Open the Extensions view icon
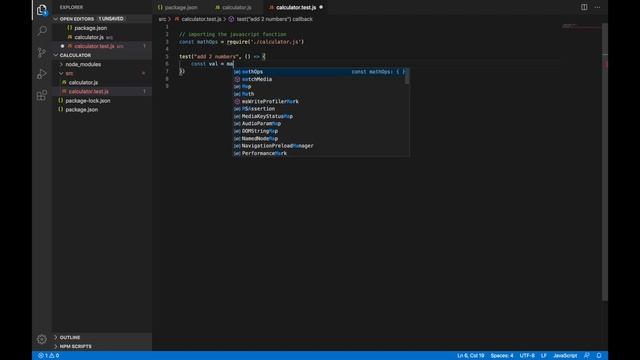 pyautogui.click(x=42, y=96)
